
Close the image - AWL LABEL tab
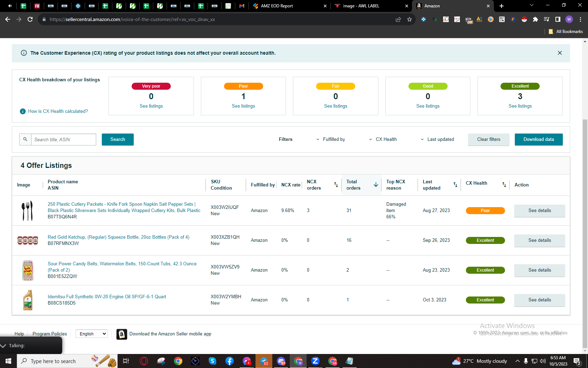pyautogui.click(x=407, y=6)
